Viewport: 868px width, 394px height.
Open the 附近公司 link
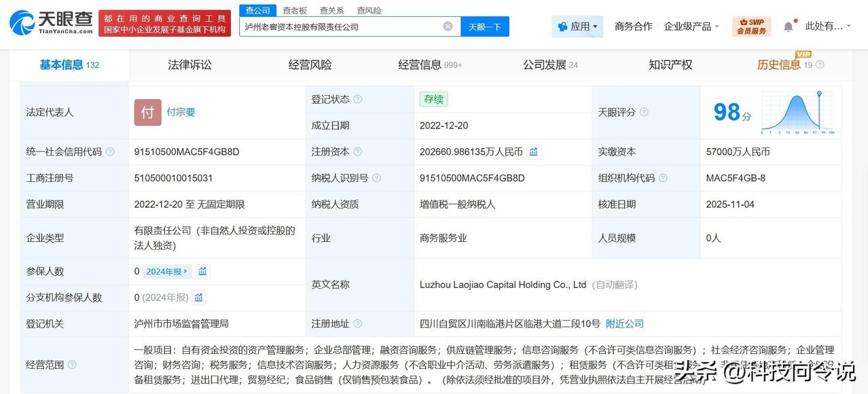624,323
